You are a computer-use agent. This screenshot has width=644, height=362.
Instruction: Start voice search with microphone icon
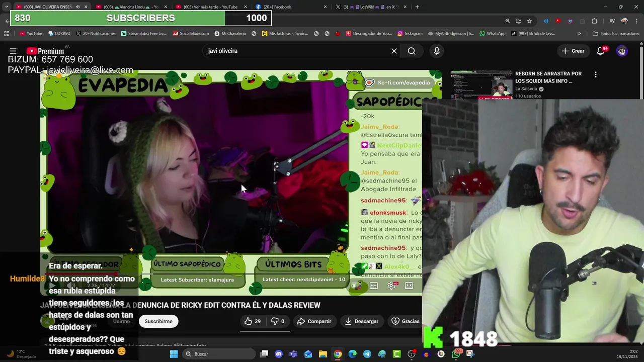tap(436, 51)
